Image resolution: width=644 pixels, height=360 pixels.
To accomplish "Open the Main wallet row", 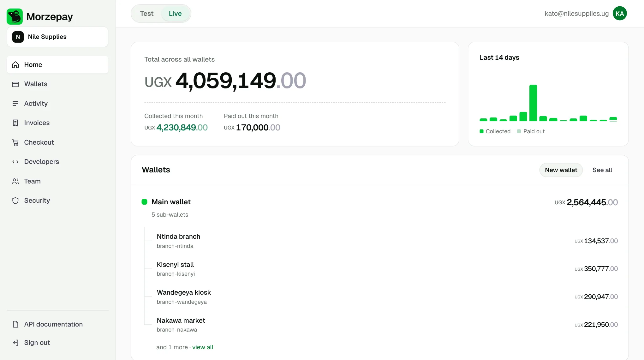I will coord(379,207).
